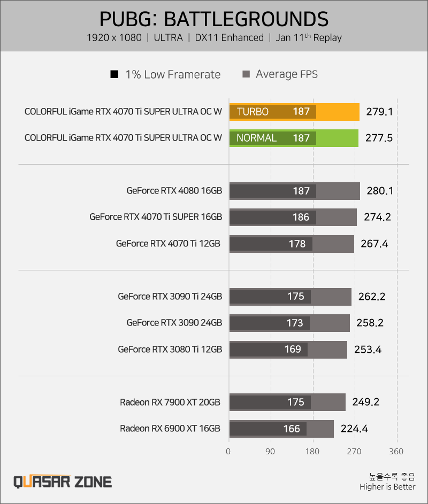Click the Average FPS legend text

(287, 75)
